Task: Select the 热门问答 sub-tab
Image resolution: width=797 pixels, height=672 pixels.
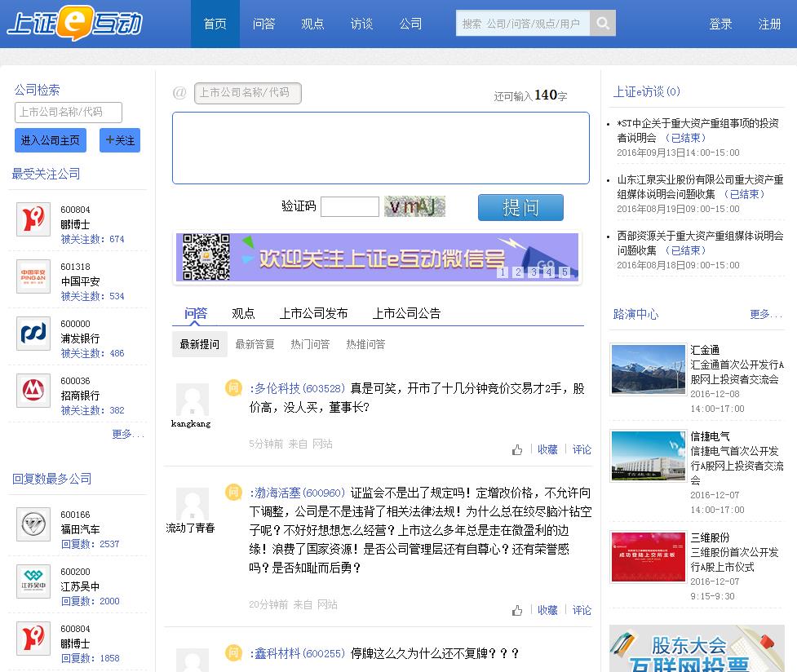Action: 310,344
